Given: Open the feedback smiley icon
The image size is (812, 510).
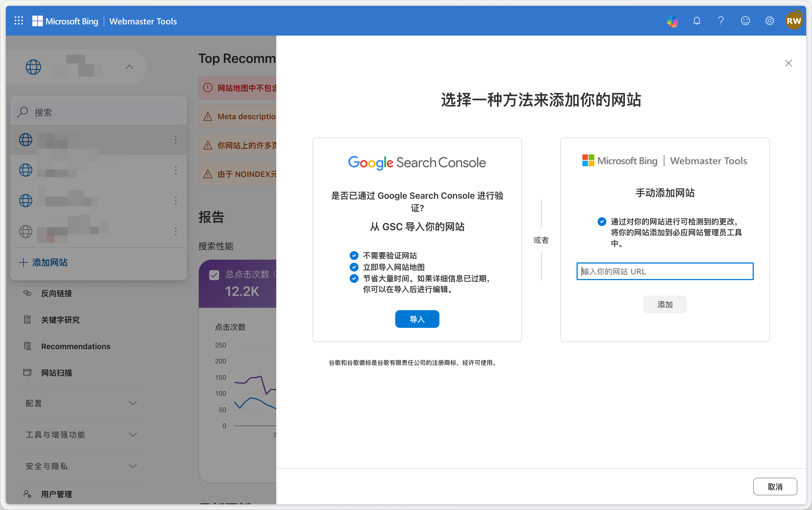Looking at the screenshot, I should coord(745,21).
